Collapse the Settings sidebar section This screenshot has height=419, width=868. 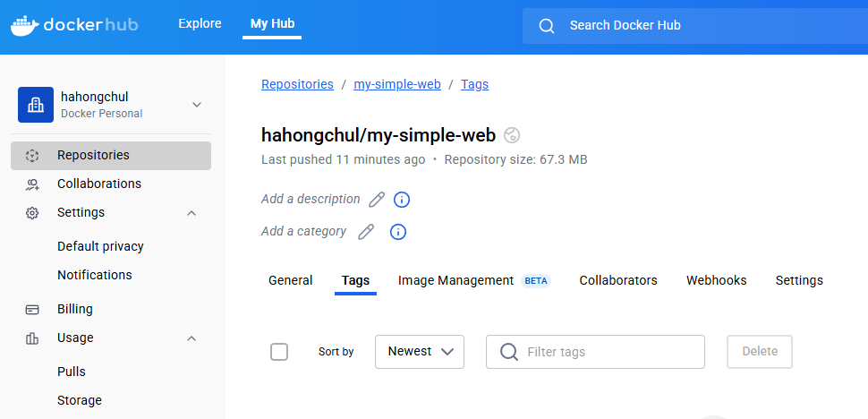pos(191,213)
